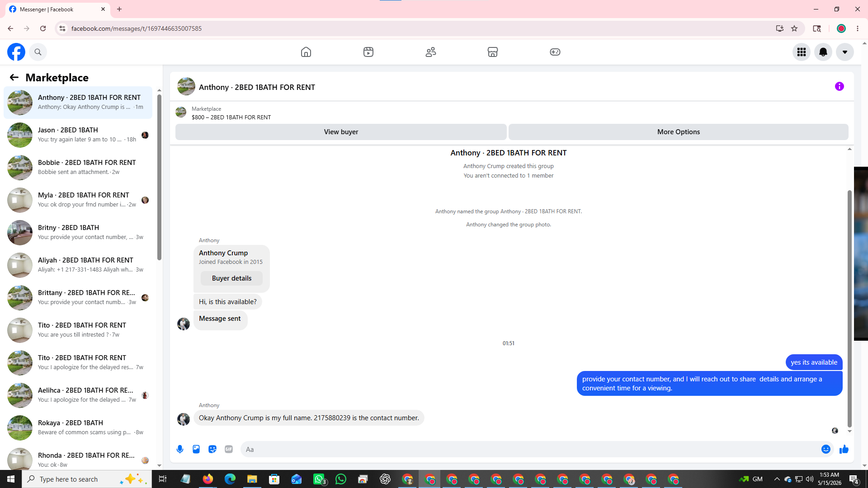Click the chat list scrollbar
The height and width of the screenshot is (488, 868).
point(159,176)
